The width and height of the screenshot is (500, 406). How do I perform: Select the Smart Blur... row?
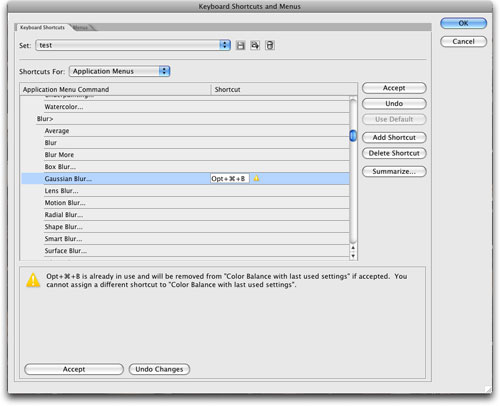(185, 239)
